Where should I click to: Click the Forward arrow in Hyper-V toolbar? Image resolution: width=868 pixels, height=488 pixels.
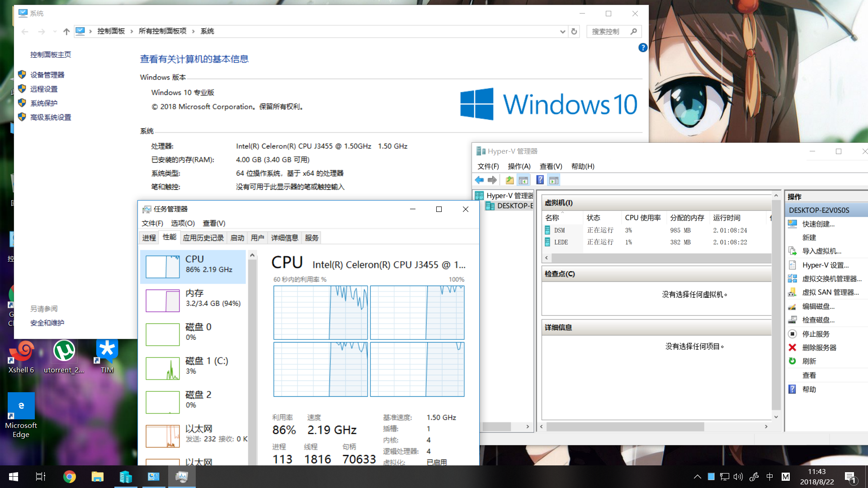pos(492,180)
